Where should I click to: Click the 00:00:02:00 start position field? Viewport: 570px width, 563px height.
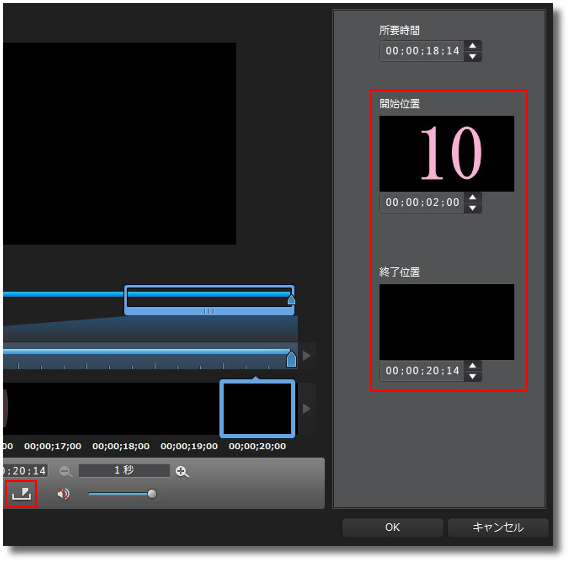422,202
